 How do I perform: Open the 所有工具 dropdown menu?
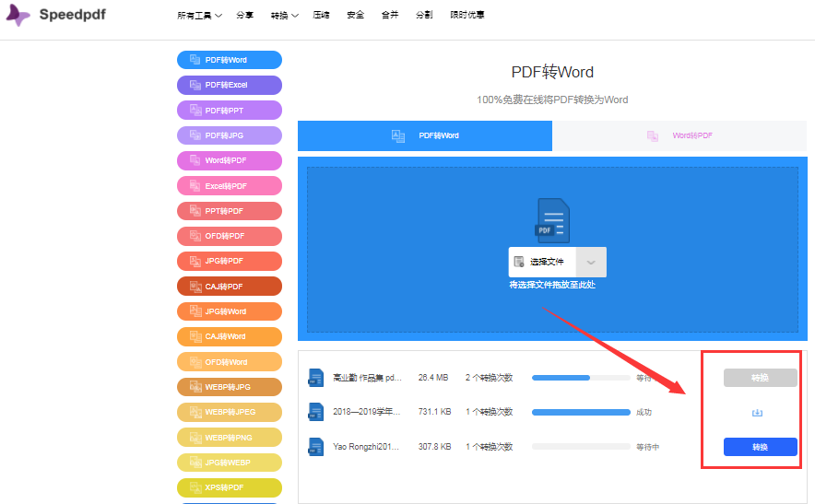(199, 16)
